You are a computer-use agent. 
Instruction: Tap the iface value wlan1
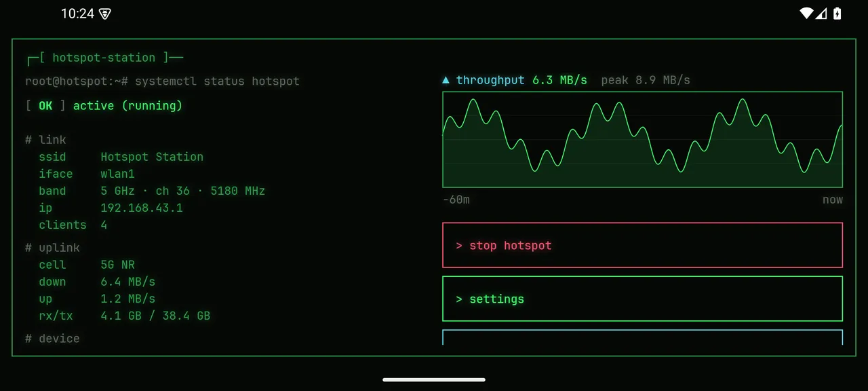(x=117, y=174)
